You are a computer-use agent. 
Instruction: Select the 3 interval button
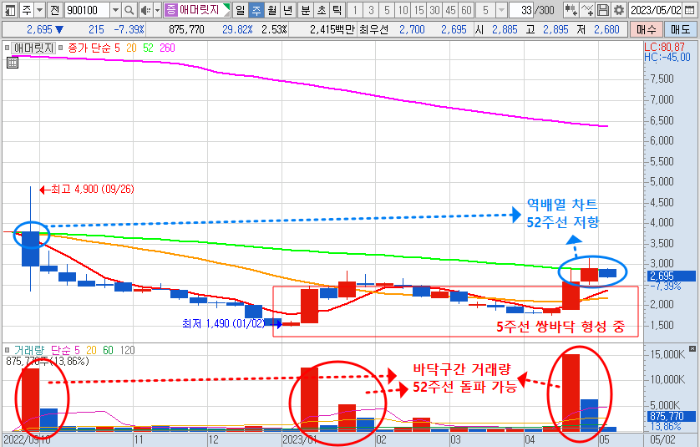pos(371,10)
